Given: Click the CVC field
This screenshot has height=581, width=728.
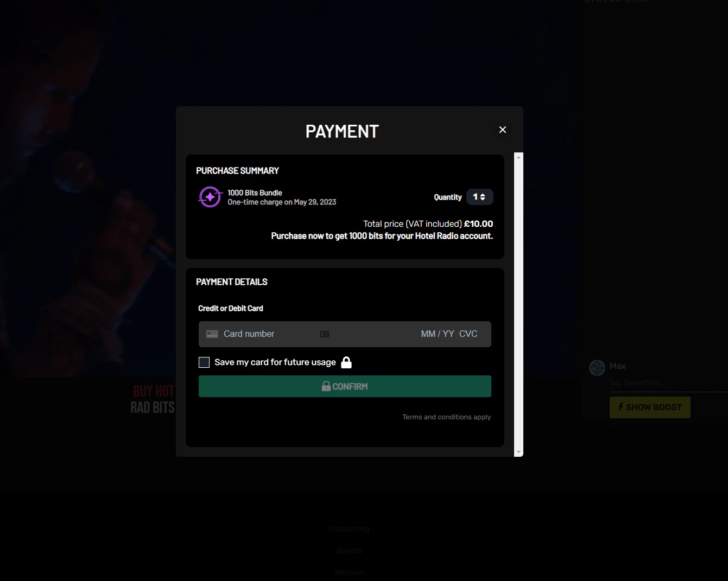Looking at the screenshot, I should tap(469, 334).
